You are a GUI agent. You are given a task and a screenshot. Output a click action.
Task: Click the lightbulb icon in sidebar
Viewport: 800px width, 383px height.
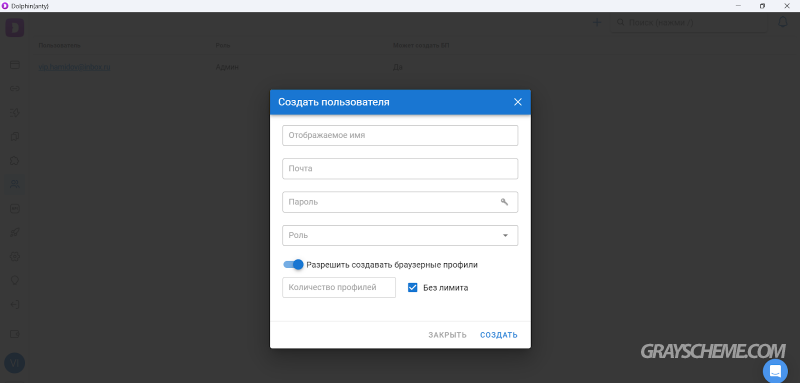point(15,280)
